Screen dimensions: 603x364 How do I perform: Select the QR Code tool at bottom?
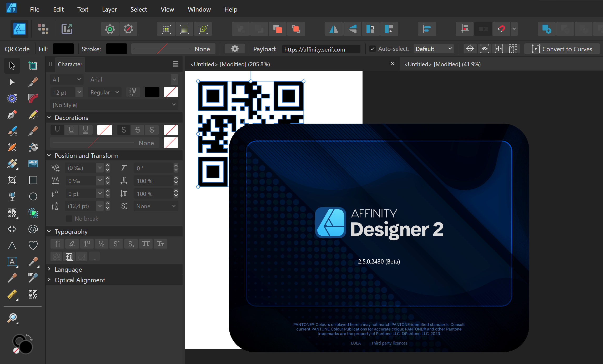tap(33, 295)
